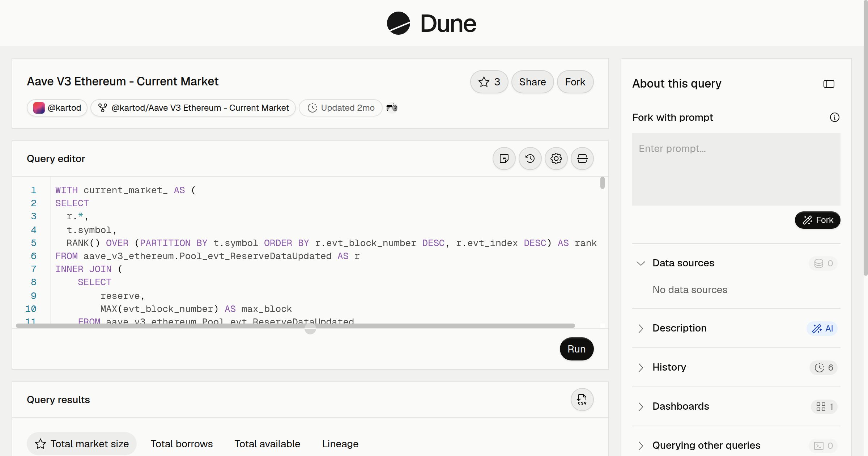This screenshot has width=868, height=456.
Task: Expand the Description section
Action: [736, 328]
